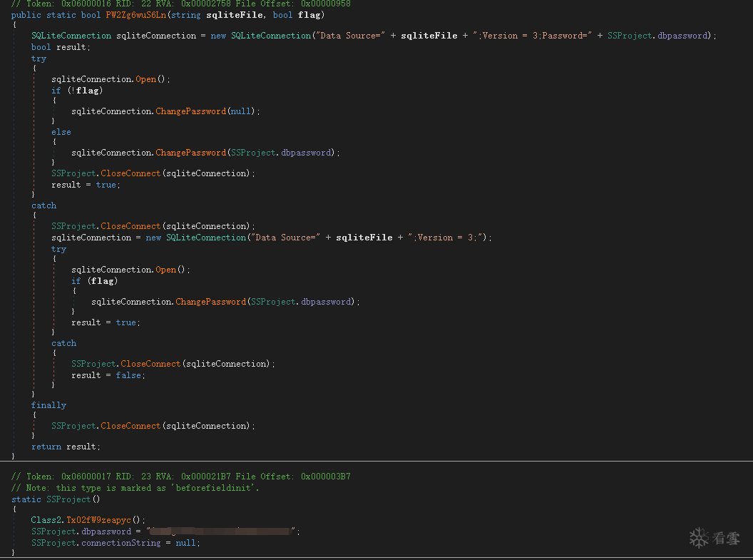Click the bool result declaration
This screenshot has height=560, width=753.
(x=60, y=47)
